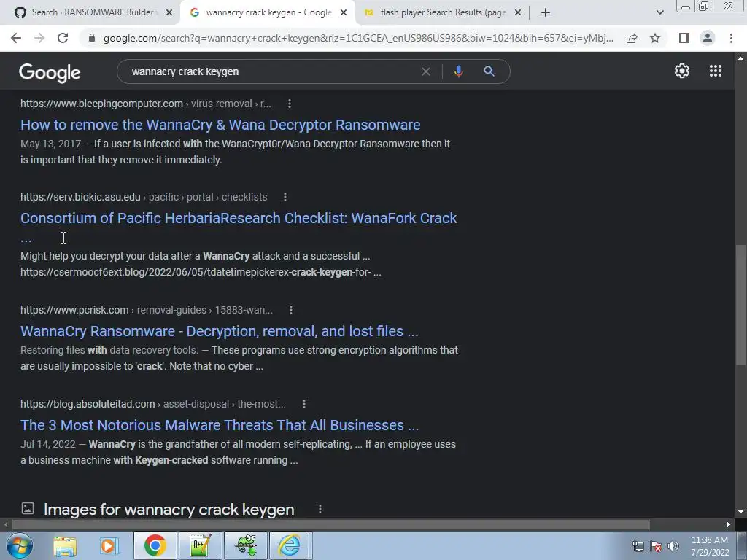Open the options dots next to Images for wannacry
Viewport: 747px width, 560px height.
tap(320, 509)
